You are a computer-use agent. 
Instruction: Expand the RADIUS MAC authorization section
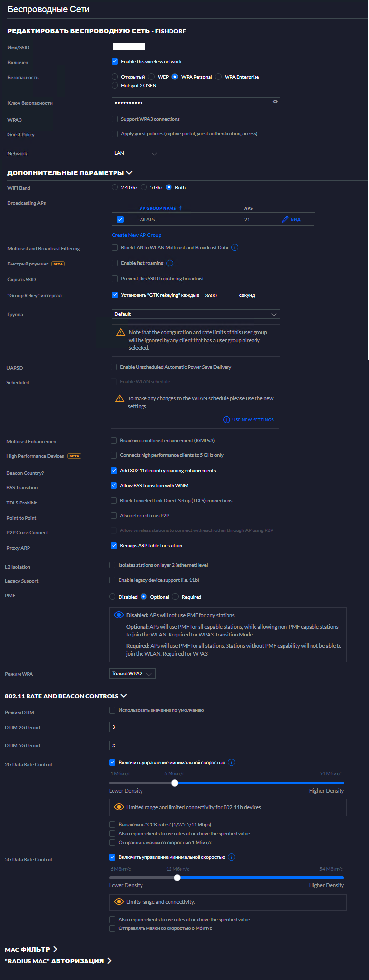click(58, 961)
